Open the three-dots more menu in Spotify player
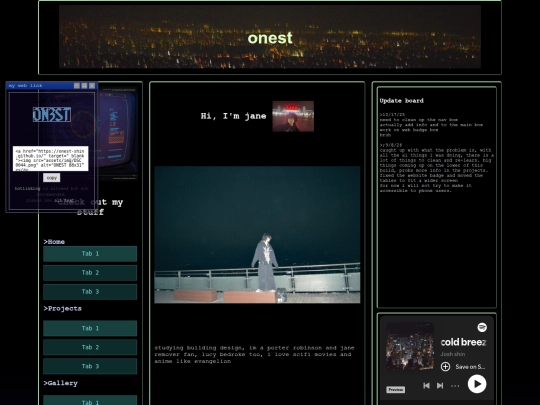The image size is (540, 405). [x=455, y=386]
